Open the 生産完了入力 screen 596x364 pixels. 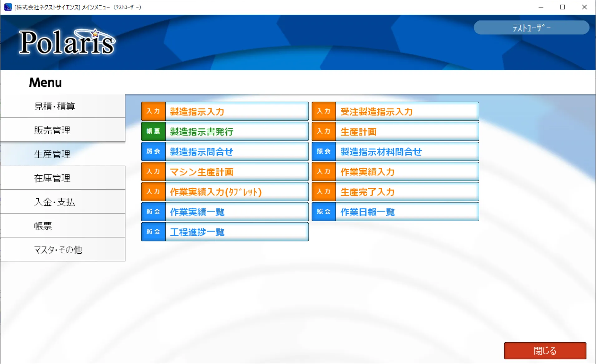tap(395, 192)
